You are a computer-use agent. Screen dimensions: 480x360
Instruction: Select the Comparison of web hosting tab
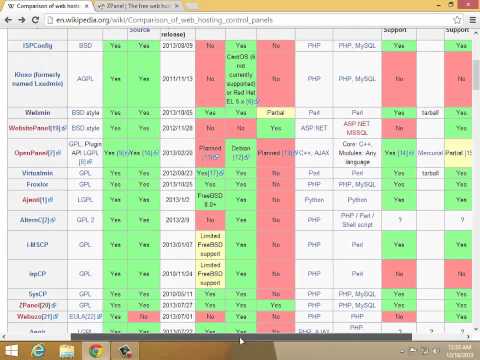pyautogui.click(x=47, y=6)
